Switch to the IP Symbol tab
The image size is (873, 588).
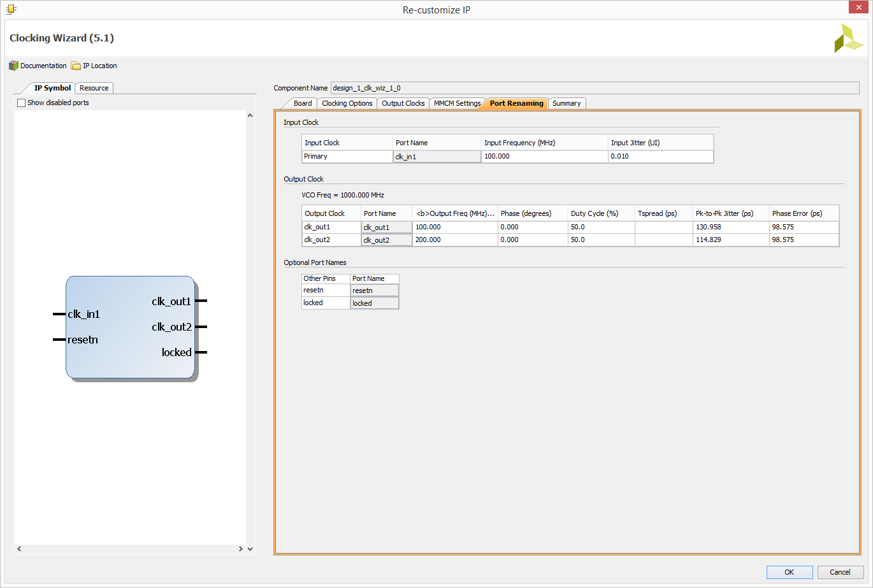coord(53,88)
